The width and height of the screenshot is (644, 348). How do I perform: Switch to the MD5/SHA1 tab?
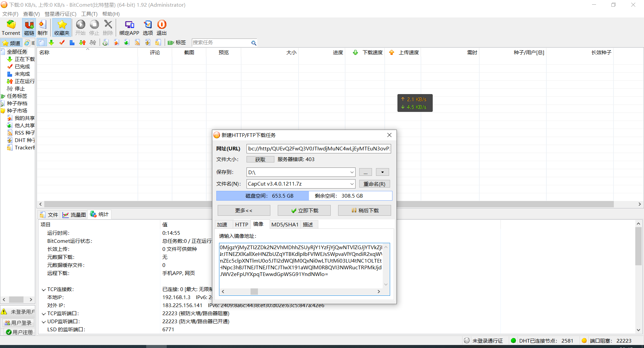coord(285,224)
